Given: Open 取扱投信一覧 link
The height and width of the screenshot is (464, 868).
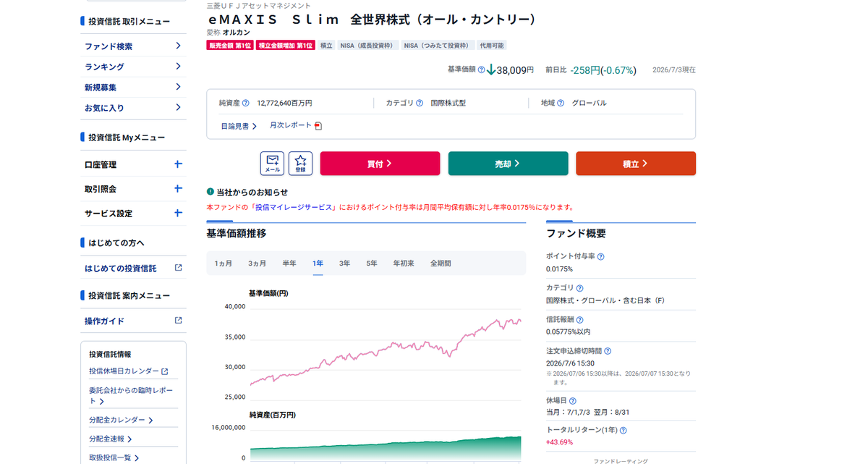Looking at the screenshot, I should (109, 457).
